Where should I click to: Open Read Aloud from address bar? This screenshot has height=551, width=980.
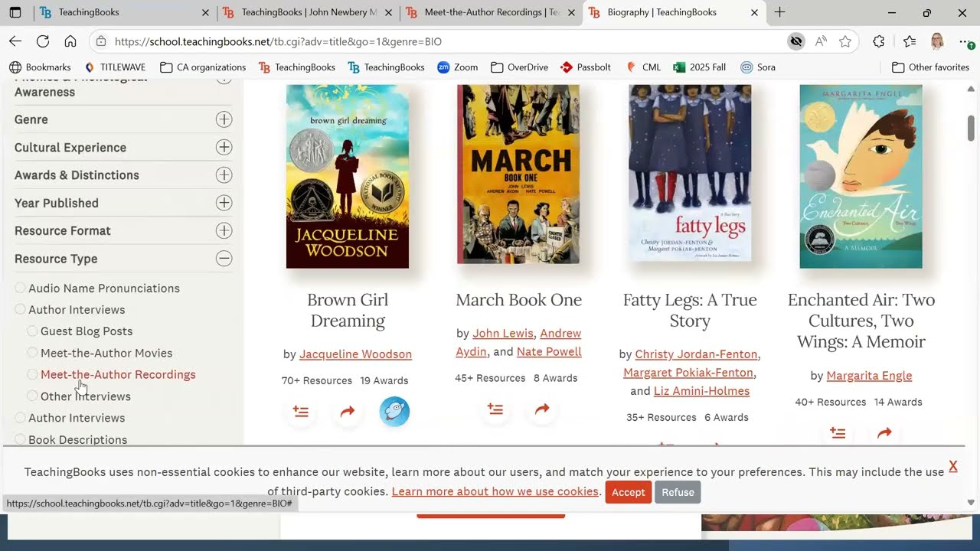[x=821, y=41]
